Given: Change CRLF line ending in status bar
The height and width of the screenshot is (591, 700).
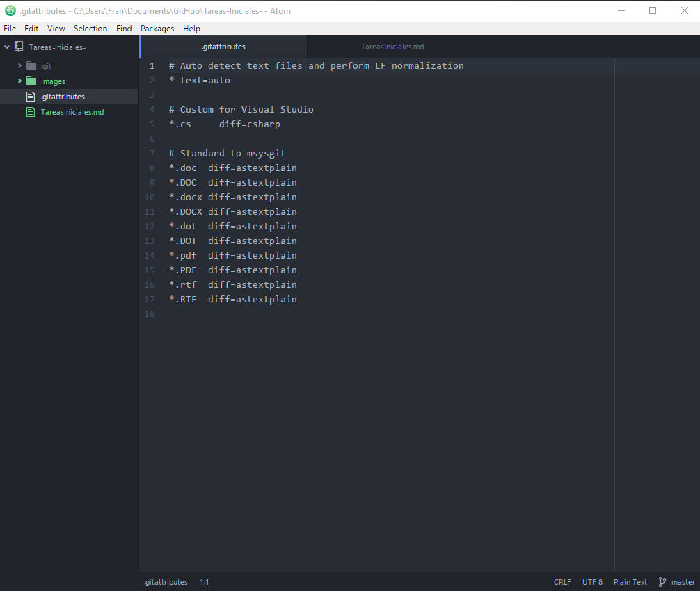Looking at the screenshot, I should pyautogui.click(x=562, y=582).
